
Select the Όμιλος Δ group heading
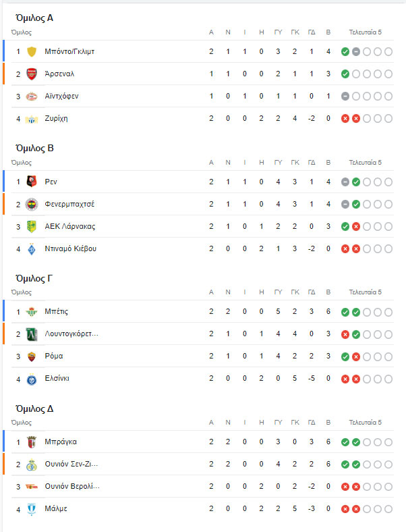34,408
